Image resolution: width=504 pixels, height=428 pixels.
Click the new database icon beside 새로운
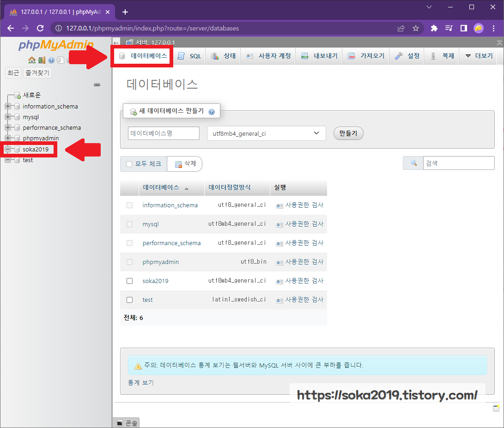pos(18,96)
